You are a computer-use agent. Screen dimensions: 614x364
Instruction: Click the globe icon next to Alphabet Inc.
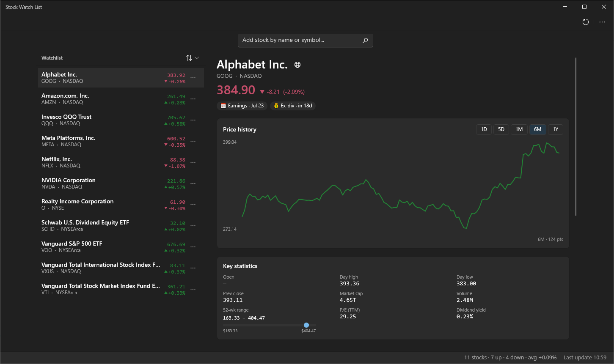point(297,65)
